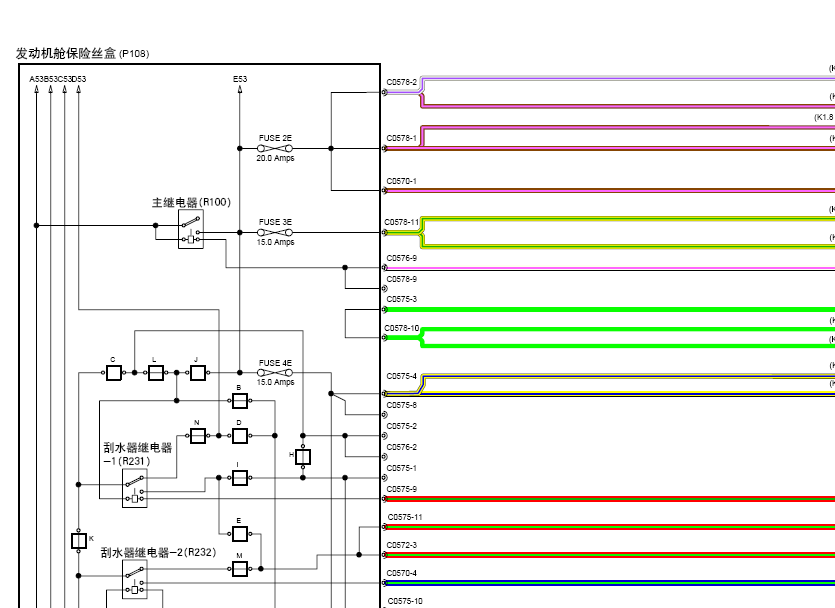This screenshot has width=835, height=608.
Task: Click connector label C0572-3
Action: point(403,545)
